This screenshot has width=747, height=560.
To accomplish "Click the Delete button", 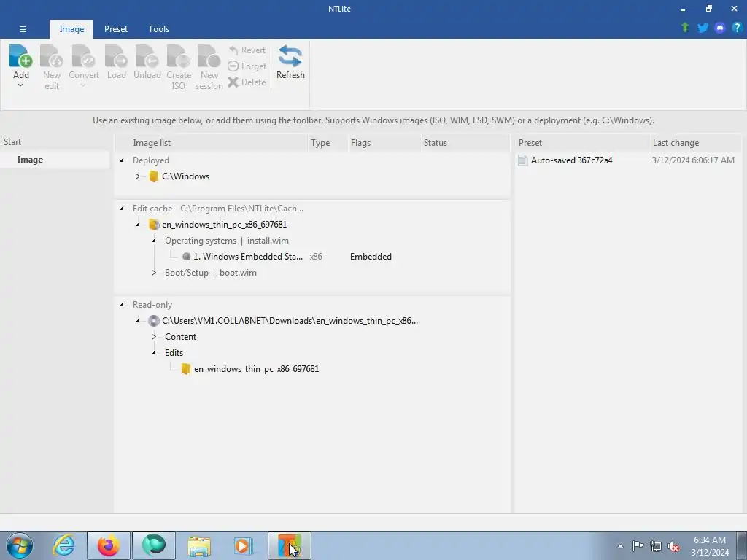I will (247, 82).
